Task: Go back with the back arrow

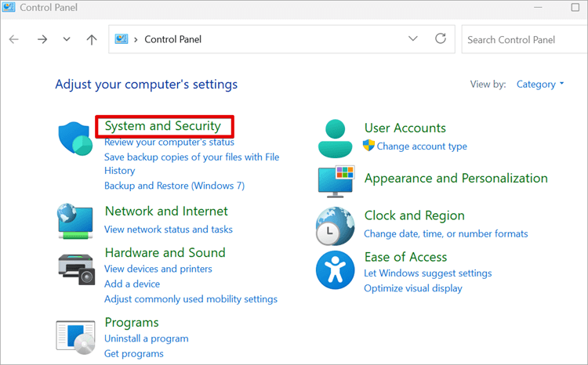Action: pos(14,39)
